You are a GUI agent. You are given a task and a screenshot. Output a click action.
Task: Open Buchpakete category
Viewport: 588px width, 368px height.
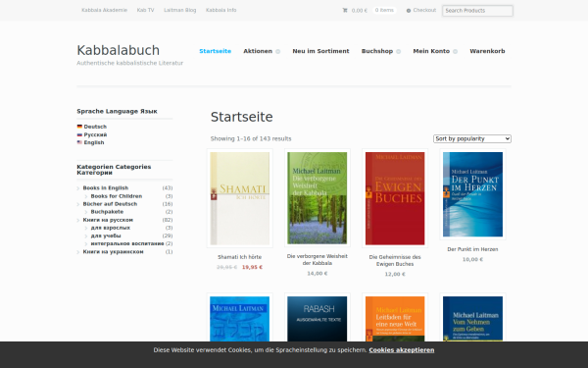coord(107,212)
